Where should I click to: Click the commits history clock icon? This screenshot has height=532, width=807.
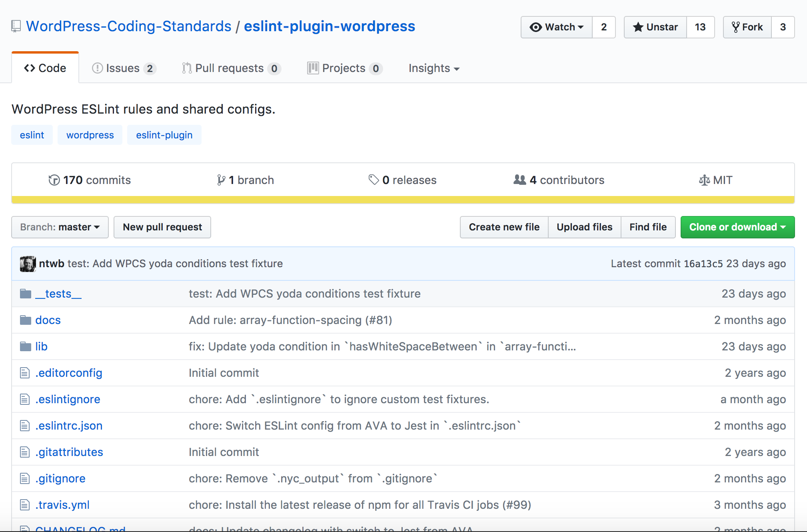pos(54,180)
